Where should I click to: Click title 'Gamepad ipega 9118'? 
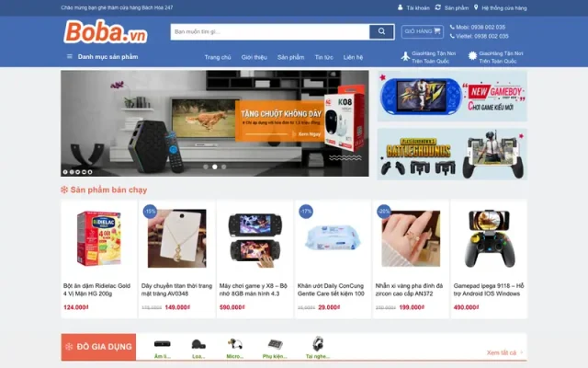click(x=489, y=290)
